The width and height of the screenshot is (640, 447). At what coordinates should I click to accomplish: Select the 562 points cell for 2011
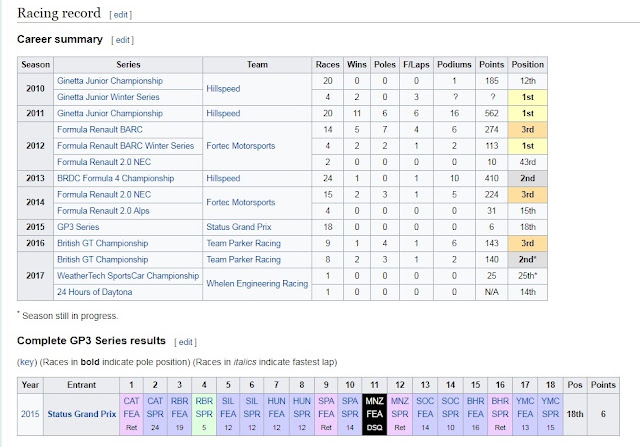[x=491, y=113]
